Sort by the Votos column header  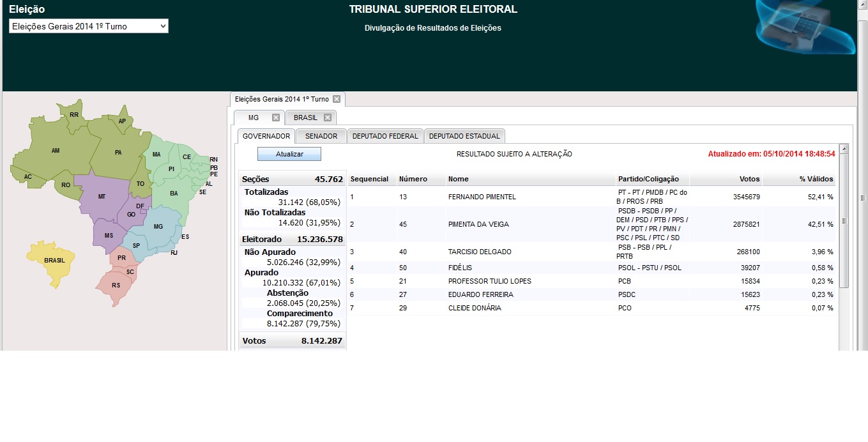(748, 179)
